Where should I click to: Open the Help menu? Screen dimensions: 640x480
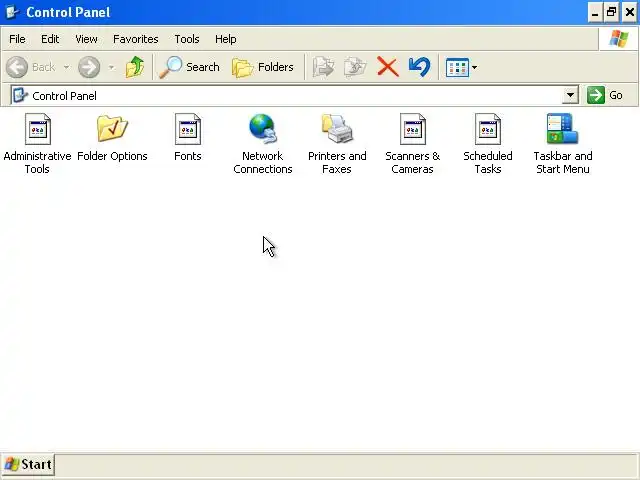click(x=226, y=39)
